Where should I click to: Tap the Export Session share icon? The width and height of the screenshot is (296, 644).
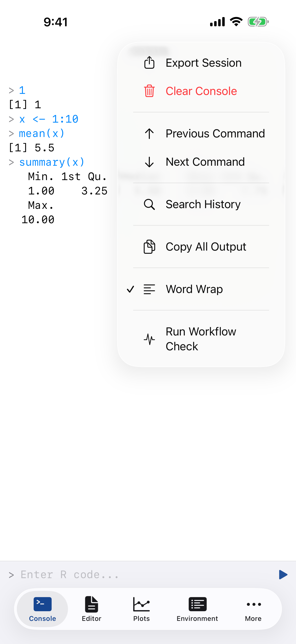click(149, 62)
